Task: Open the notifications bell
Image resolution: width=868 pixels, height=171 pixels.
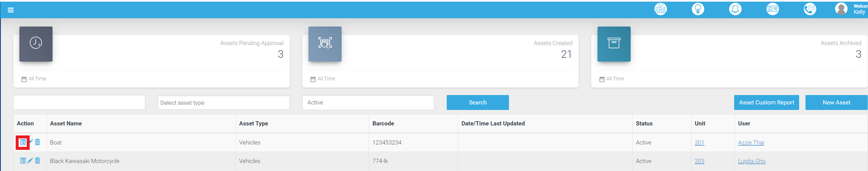Action: (x=735, y=9)
